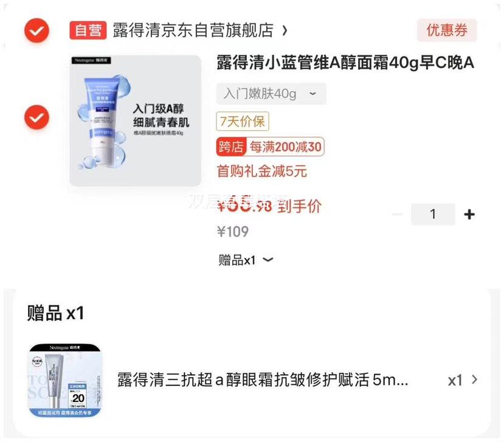This screenshot has height=442, width=504.
Task: Click the arrow next to store name
Action: click(285, 30)
